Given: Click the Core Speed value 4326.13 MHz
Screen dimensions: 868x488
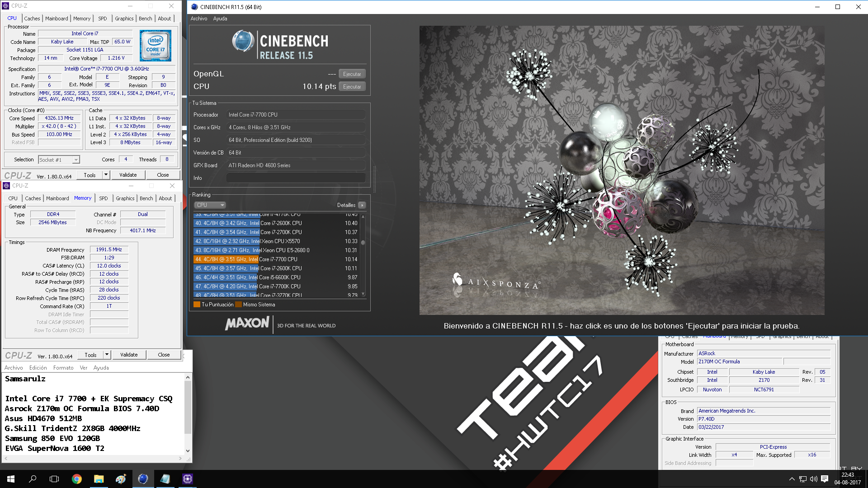Looking at the screenshot, I should click(59, 118).
